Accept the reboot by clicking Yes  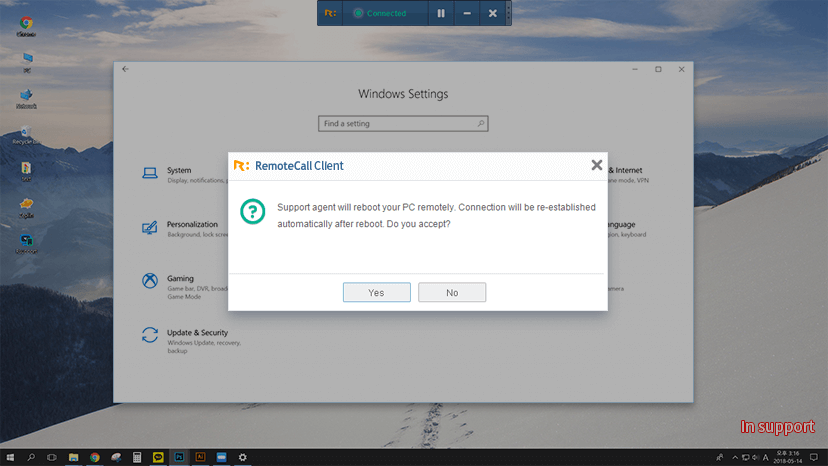pyautogui.click(x=377, y=292)
